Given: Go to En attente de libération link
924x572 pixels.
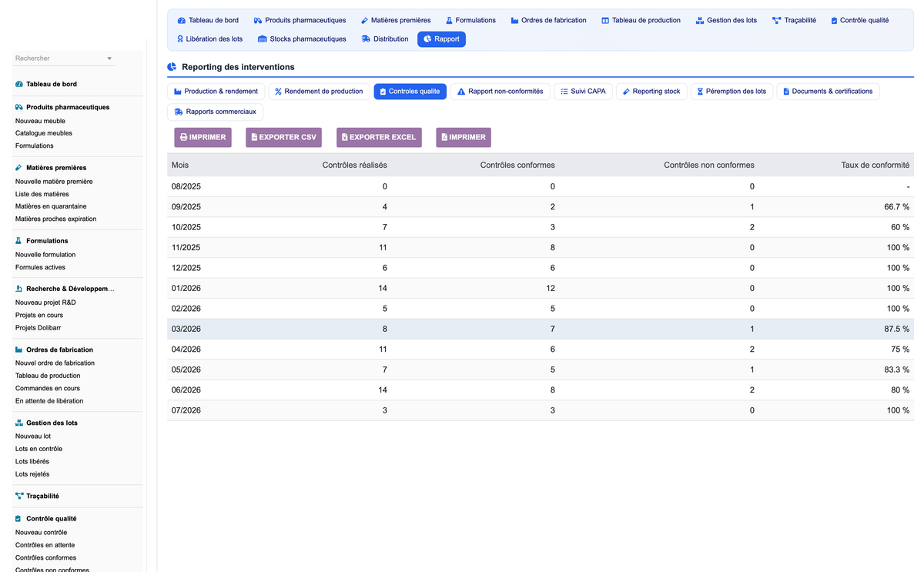Looking at the screenshot, I should (49, 401).
